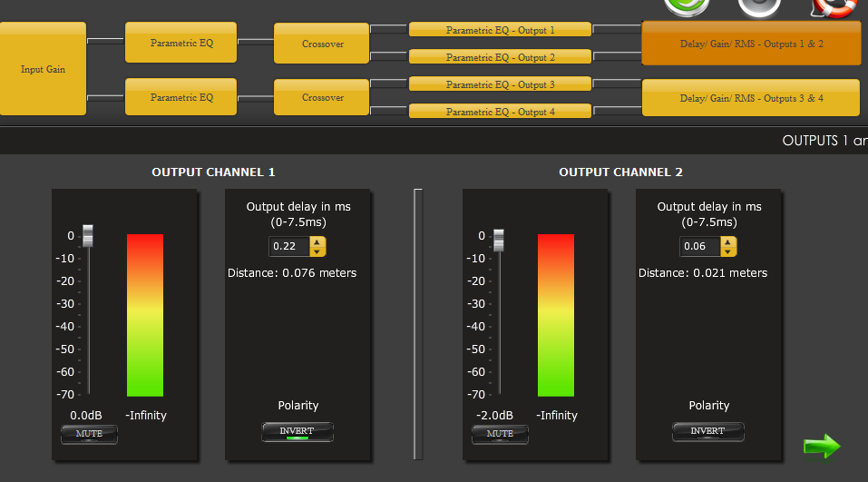Open Delay/Gain/RMS - Outputs 3 & 4
The height and width of the screenshot is (482, 868).
coord(751,98)
